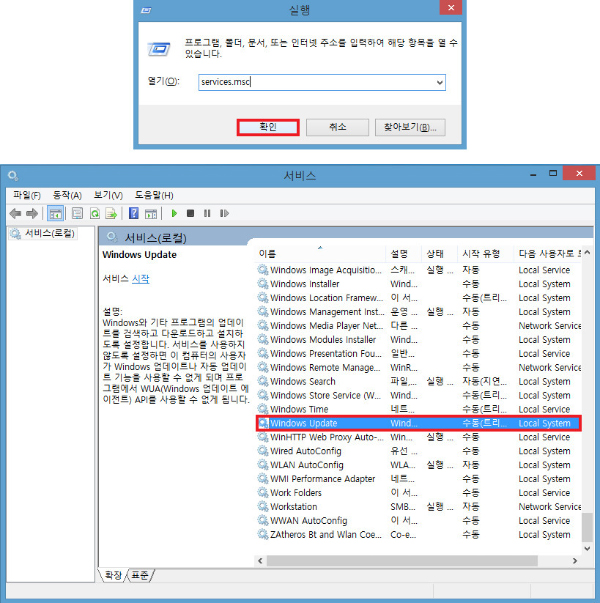Open the 도움말(H) menu
The image size is (600, 603).
point(154,195)
